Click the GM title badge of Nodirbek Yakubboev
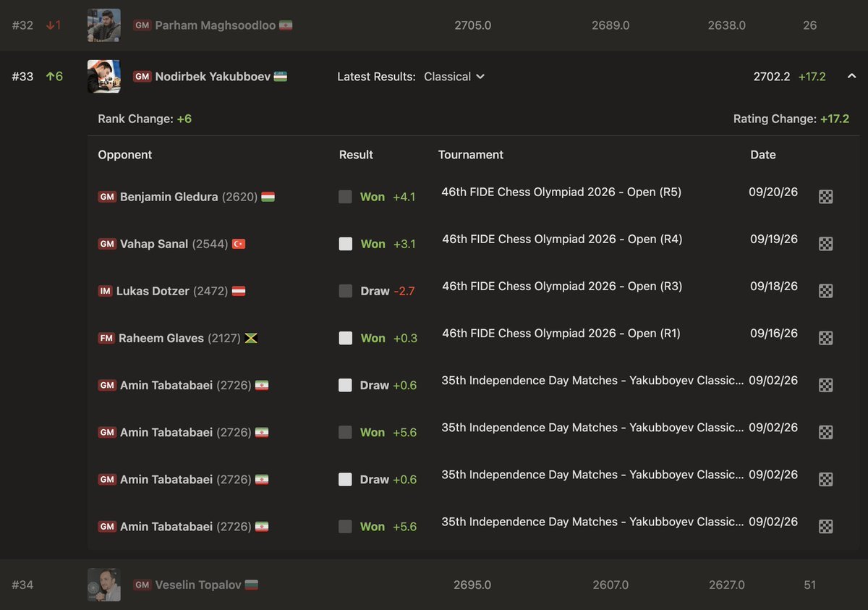This screenshot has width=868, height=610. [142, 77]
